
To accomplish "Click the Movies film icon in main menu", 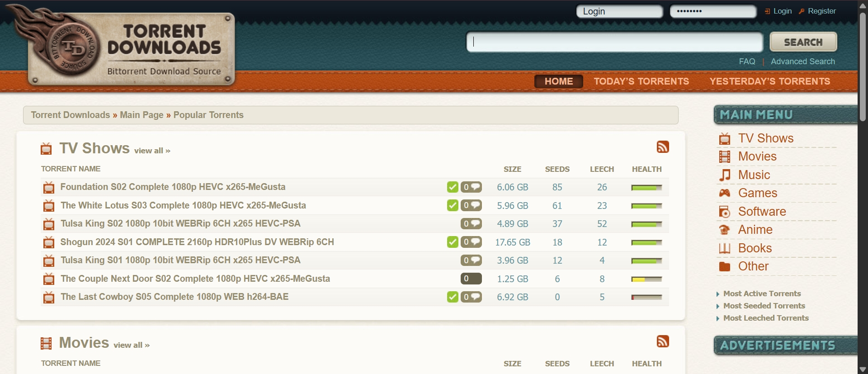I will click(725, 157).
